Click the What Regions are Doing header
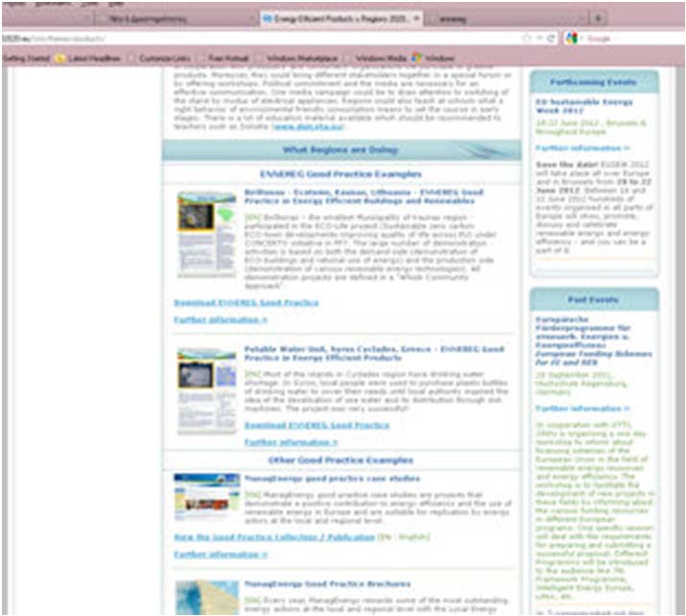The height and width of the screenshot is (616, 686). click(342, 150)
